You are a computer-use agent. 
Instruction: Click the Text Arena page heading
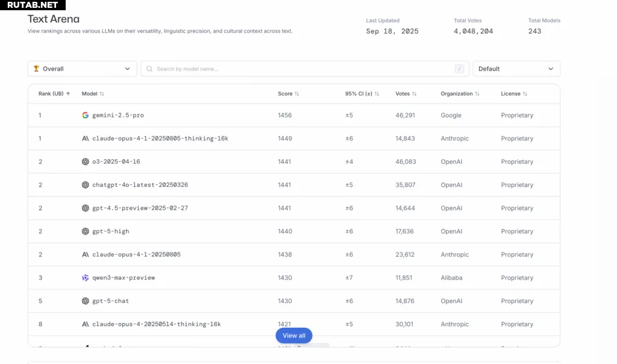[54, 19]
